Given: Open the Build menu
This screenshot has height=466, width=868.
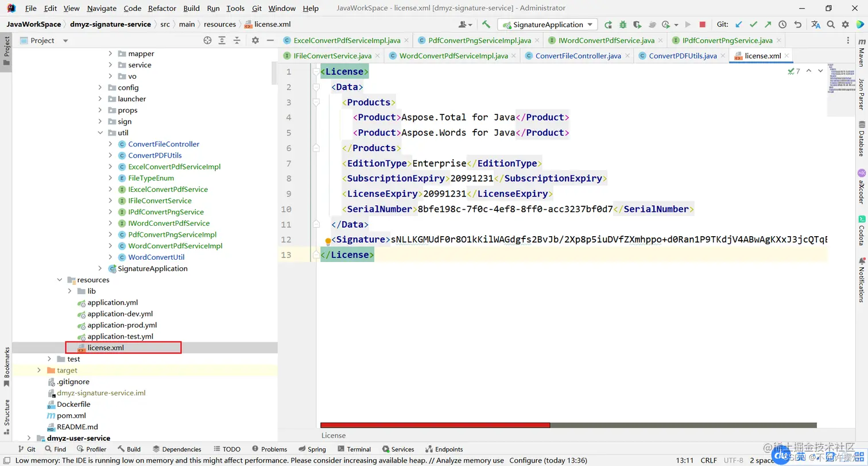Looking at the screenshot, I should (x=192, y=8).
